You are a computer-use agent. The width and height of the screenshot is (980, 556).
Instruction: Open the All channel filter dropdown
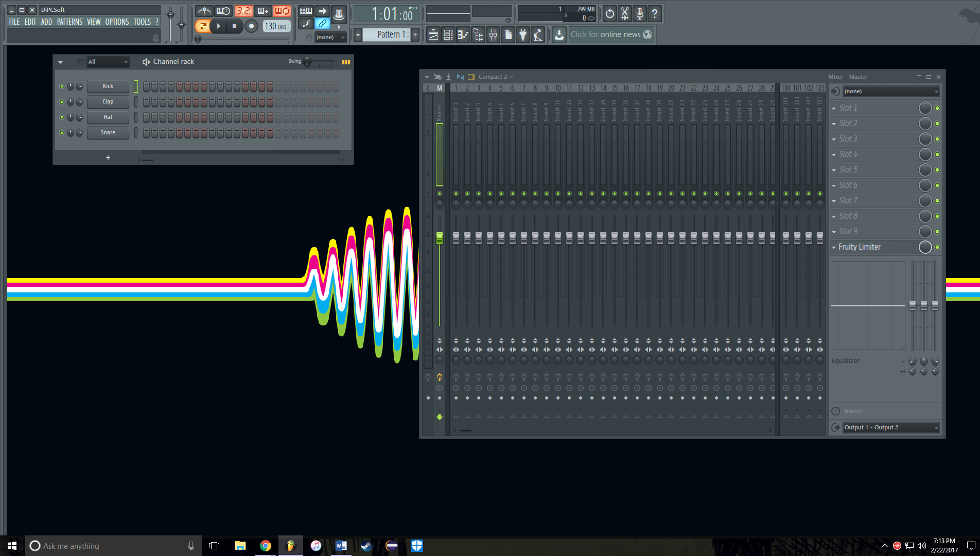(x=108, y=61)
